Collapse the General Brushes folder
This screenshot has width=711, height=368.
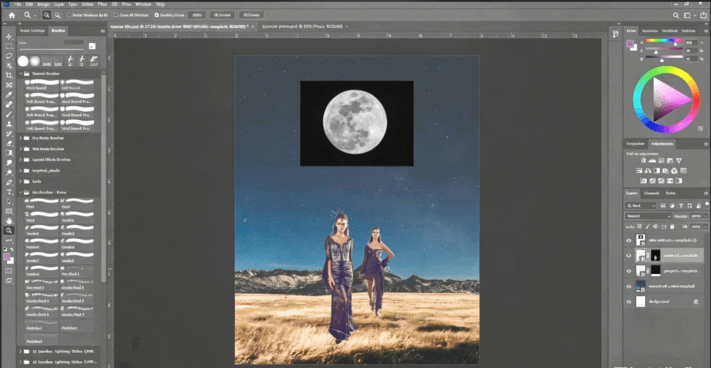[x=20, y=73]
